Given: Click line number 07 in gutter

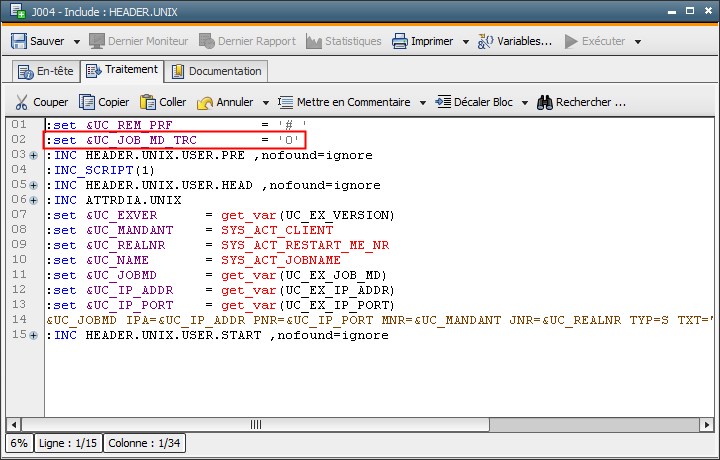Looking at the screenshot, I should 19,214.
